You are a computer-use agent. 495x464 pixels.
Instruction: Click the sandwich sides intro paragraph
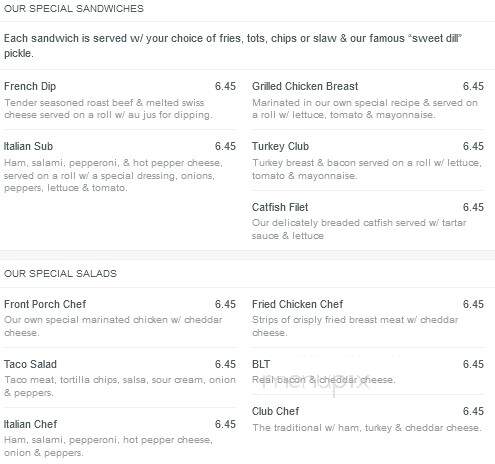(233, 46)
